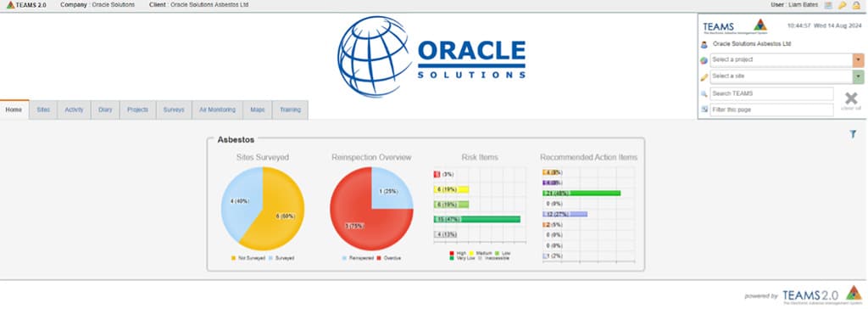The width and height of the screenshot is (868, 309).
Task: Click the Search TEAMS input field
Action: 771,93
